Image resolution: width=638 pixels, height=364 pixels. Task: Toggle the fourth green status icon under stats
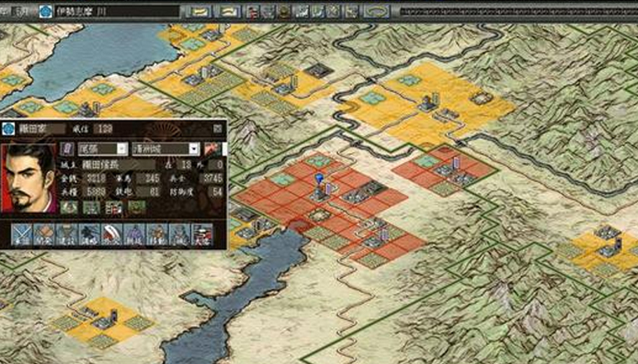pos(137,207)
